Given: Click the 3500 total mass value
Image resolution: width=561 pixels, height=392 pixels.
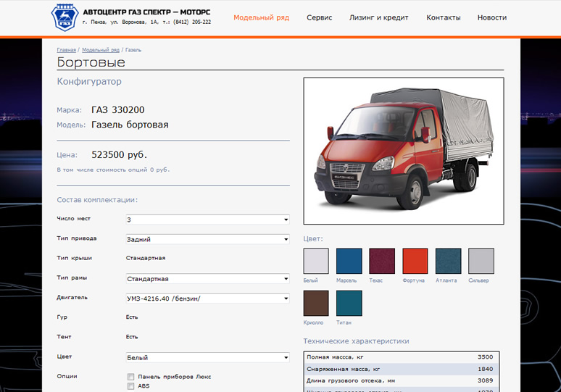Looking at the screenshot, I should (x=485, y=357).
